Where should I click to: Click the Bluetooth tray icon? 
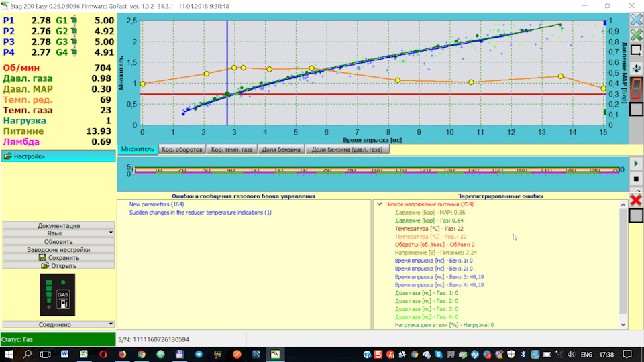click(x=523, y=354)
